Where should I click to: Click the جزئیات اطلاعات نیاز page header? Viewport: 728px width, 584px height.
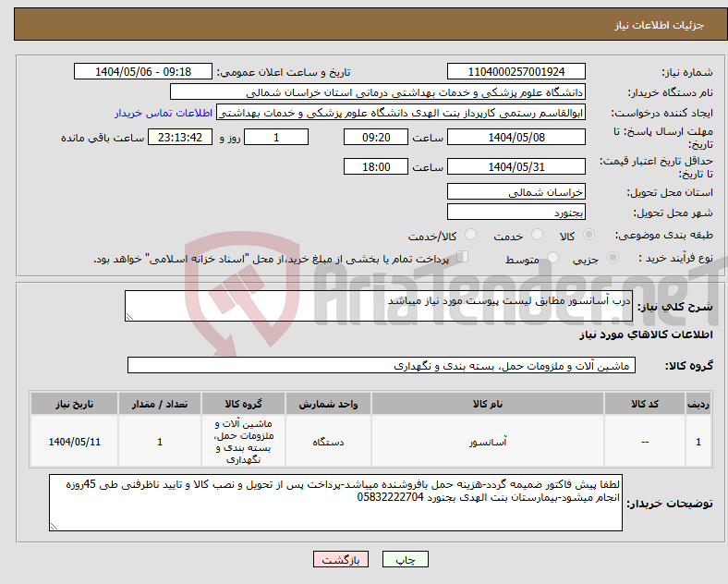[x=660, y=25]
